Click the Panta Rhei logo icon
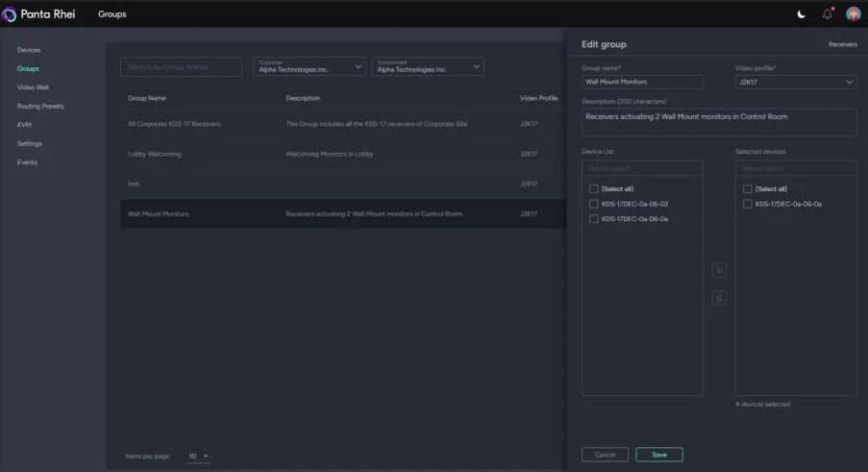The height and width of the screenshot is (472, 868). click(x=11, y=14)
